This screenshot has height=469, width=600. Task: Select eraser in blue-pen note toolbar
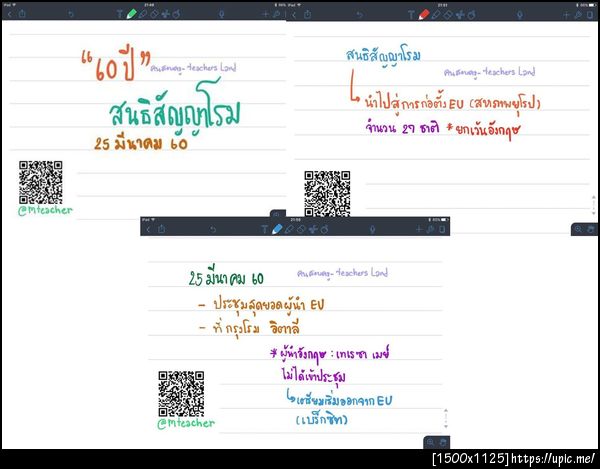(301, 229)
